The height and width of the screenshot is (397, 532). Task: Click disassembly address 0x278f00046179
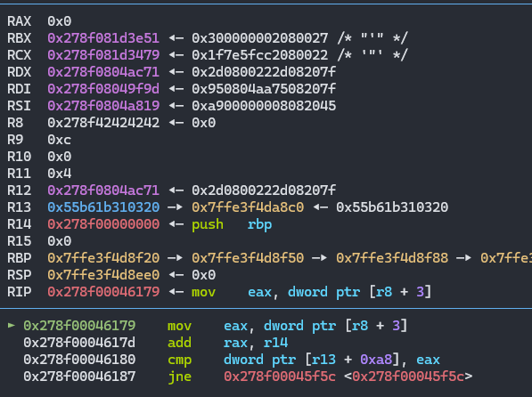[79, 326]
